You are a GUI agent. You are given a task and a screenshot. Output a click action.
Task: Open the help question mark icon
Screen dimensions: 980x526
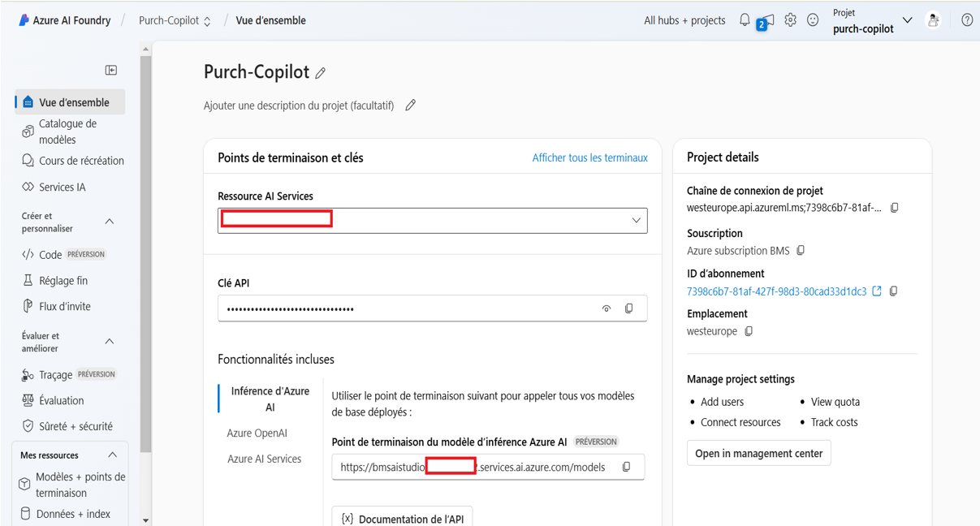[967, 20]
